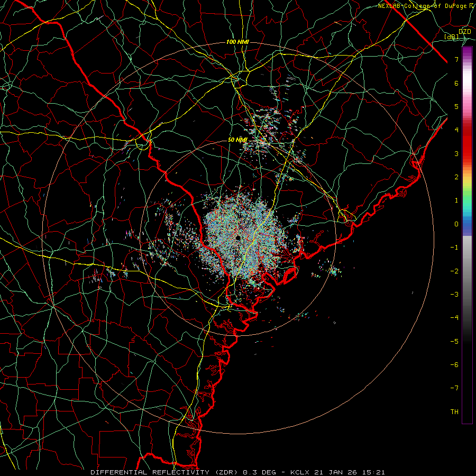Select the "-4" value on the dB scale

454,318
